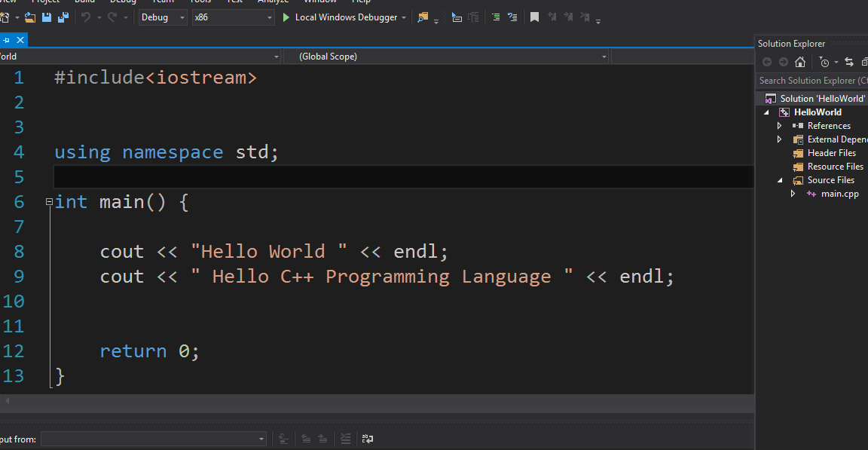This screenshot has height=450, width=868.
Task: Open the Global Scope dropdown
Action: [603, 56]
